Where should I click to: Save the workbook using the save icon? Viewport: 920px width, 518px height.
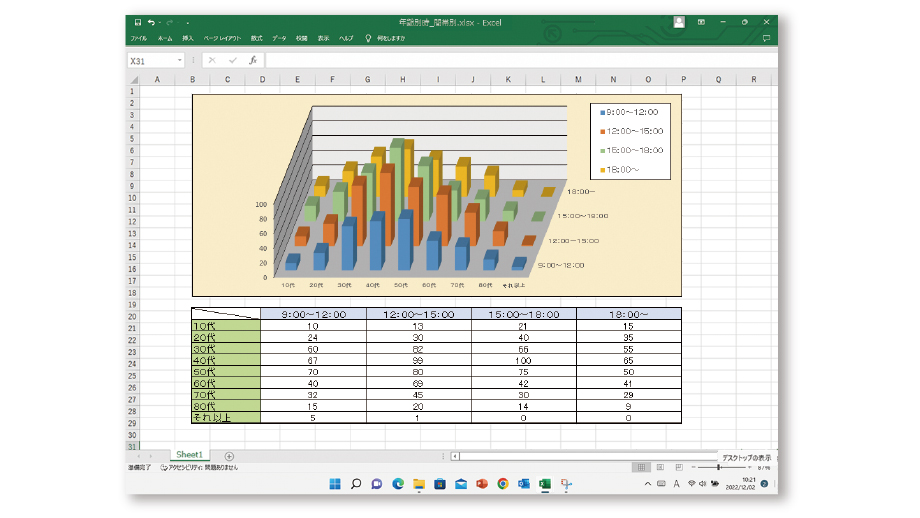138,22
